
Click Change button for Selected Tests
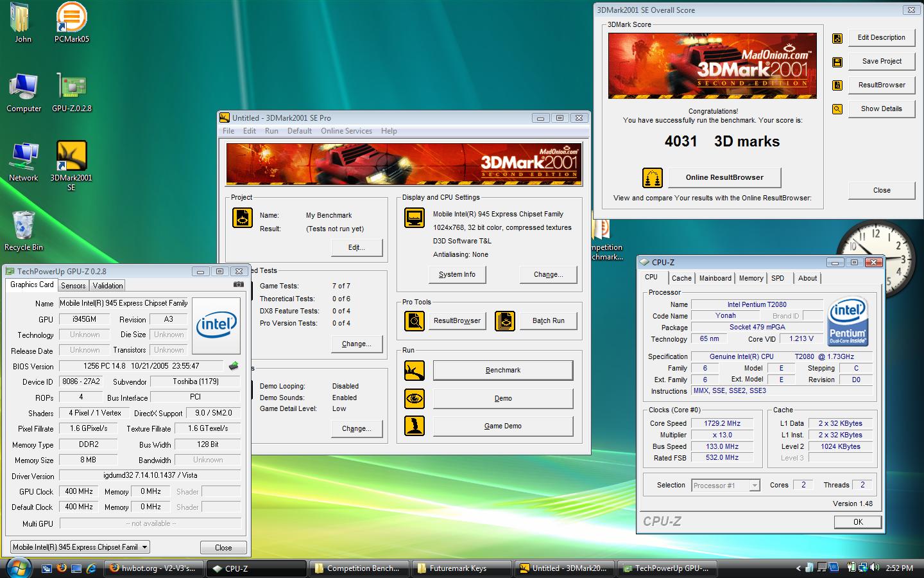pyautogui.click(x=357, y=344)
